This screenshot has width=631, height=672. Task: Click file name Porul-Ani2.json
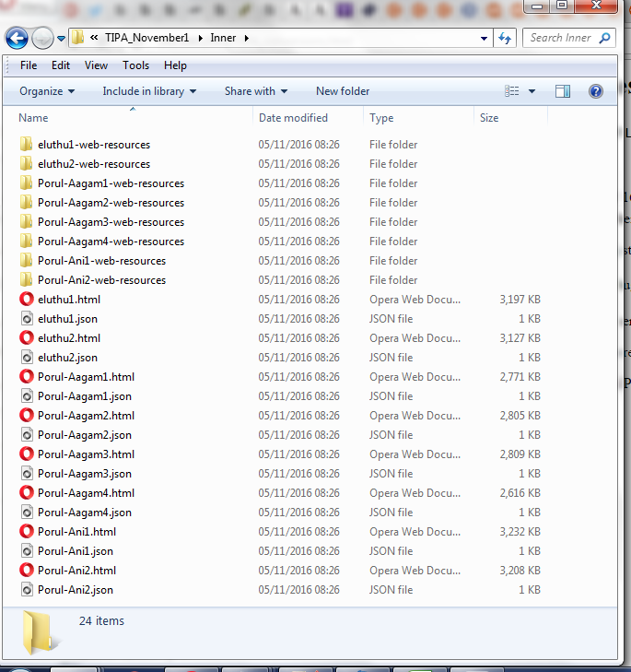point(76,590)
